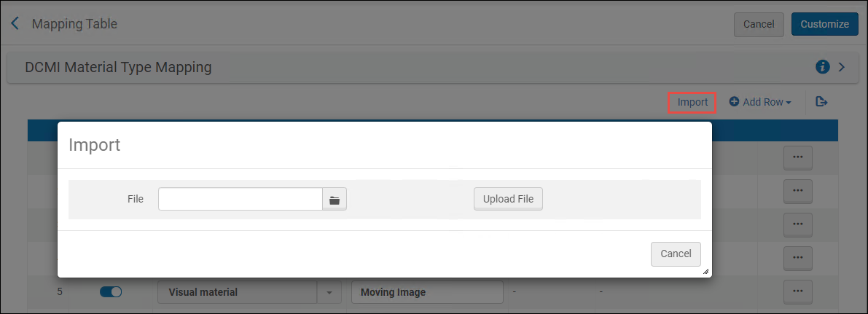Click the export list icon

[821, 102]
